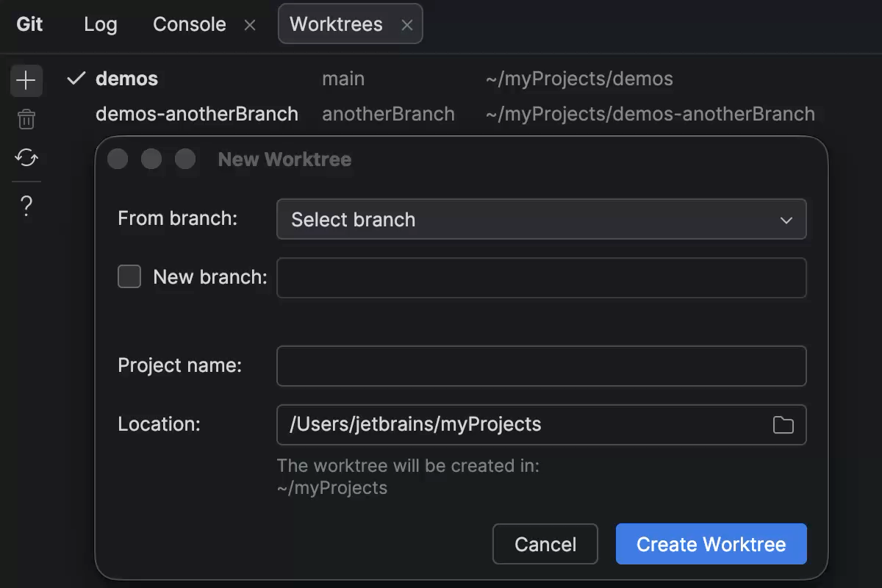Screen dimensions: 882x588
Task: Expand branch options via the chevron
Action: (x=786, y=219)
